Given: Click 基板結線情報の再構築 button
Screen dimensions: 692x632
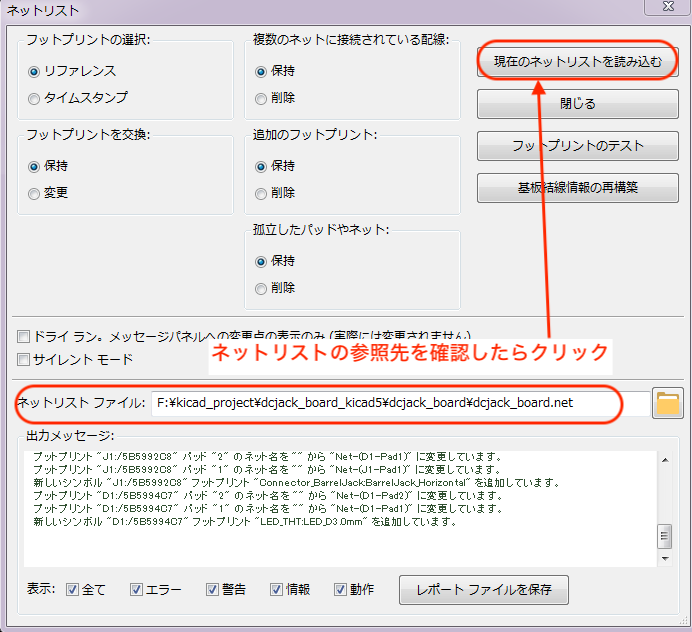Looking at the screenshot, I should pyautogui.click(x=577, y=188).
